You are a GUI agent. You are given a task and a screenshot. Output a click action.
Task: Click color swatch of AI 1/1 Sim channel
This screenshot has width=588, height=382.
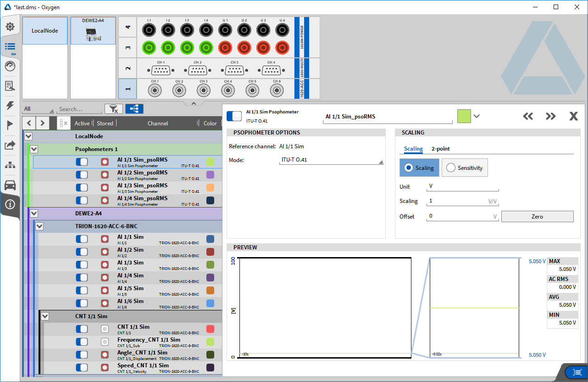(210, 239)
